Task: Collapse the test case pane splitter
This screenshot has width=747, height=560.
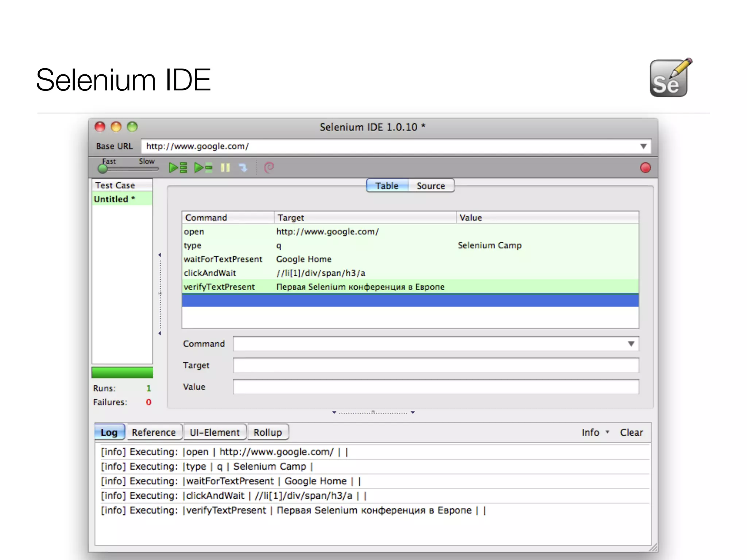Action: click(x=160, y=294)
